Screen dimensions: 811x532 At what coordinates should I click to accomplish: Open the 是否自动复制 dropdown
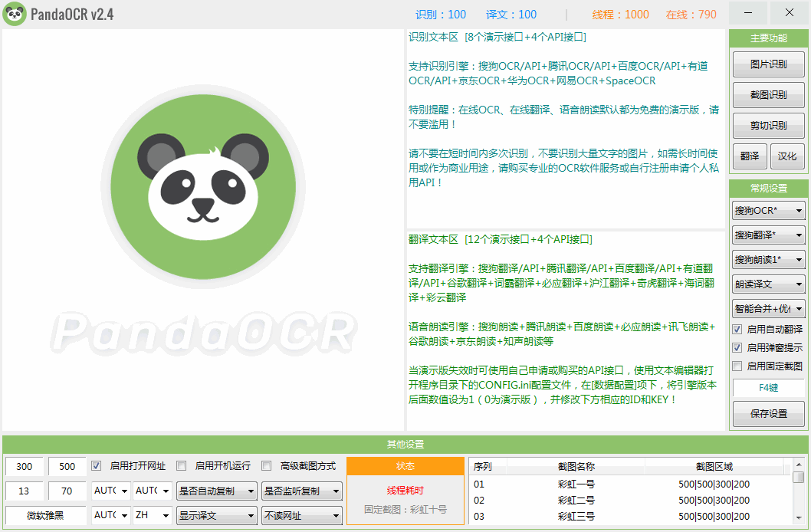(x=217, y=491)
